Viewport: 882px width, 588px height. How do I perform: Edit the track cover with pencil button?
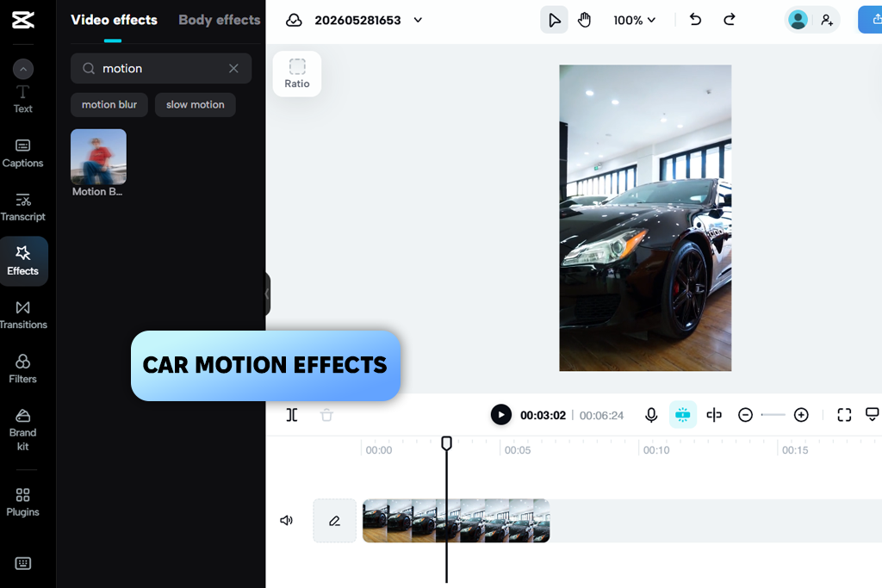335,521
